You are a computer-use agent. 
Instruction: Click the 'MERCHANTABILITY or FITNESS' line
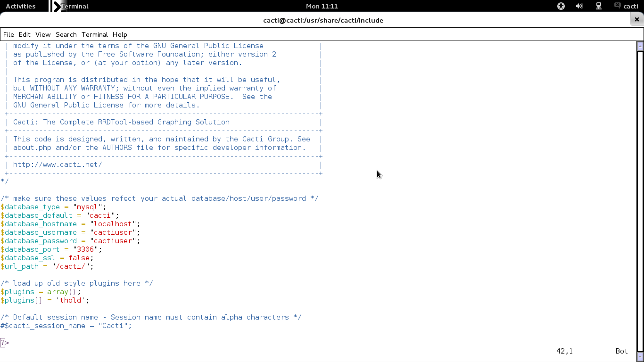142,97
